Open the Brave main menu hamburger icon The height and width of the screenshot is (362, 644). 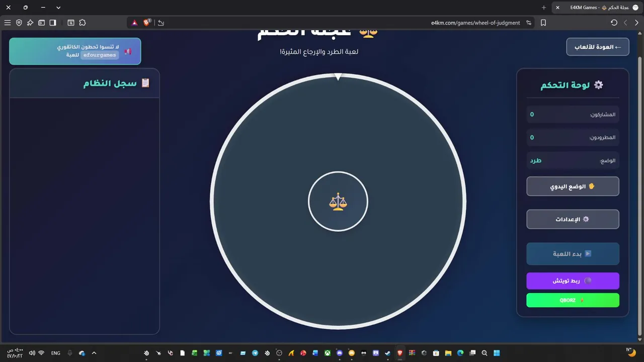(8, 23)
